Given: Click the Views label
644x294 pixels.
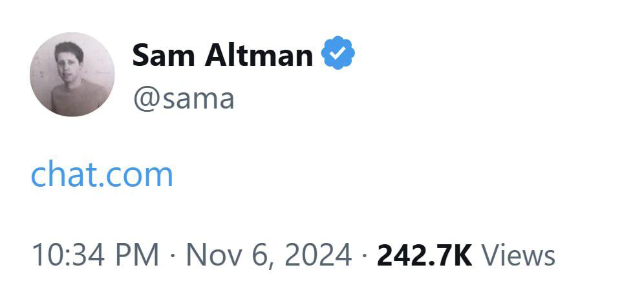Looking at the screenshot, I should [x=519, y=255].
